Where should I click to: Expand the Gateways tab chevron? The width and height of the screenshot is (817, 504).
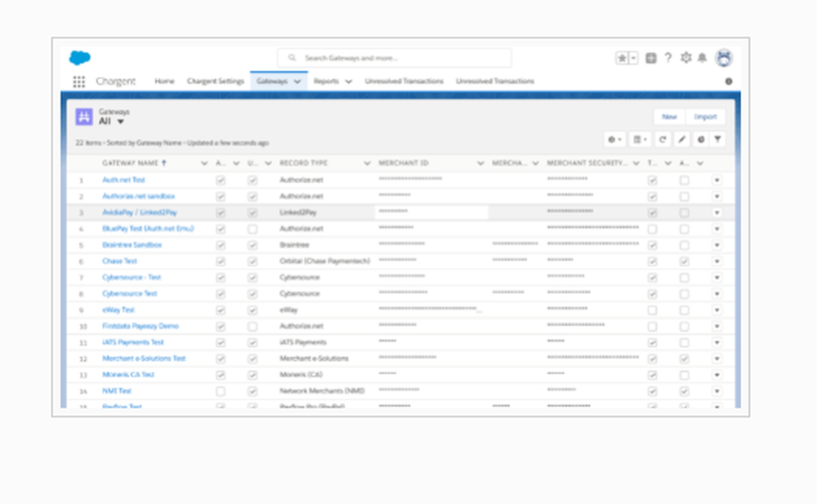click(x=297, y=82)
